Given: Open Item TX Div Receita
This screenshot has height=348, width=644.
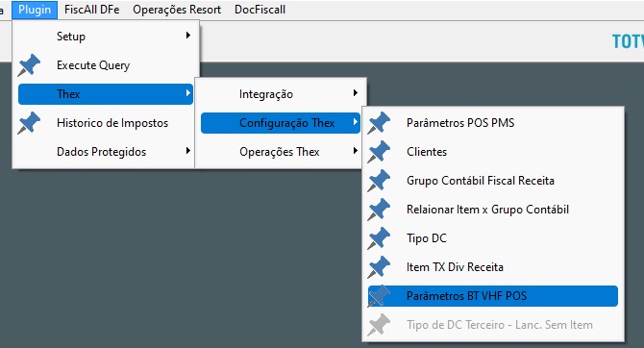Looking at the screenshot, I should (x=493, y=267).
